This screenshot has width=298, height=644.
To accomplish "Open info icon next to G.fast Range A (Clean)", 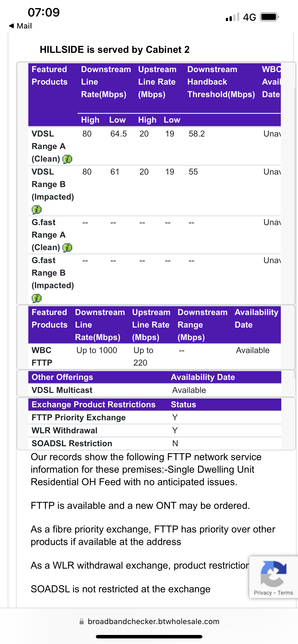I will (x=67, y=248).
